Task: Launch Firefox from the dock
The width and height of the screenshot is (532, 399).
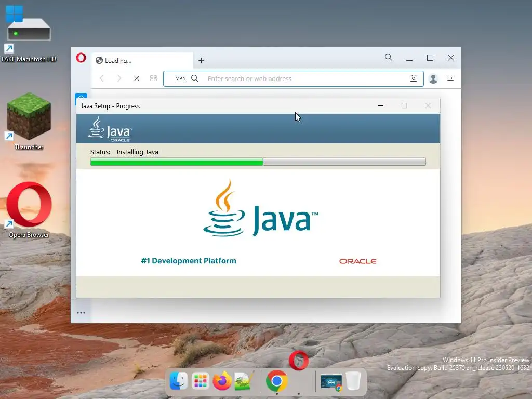Action: [x=222, y=381]
